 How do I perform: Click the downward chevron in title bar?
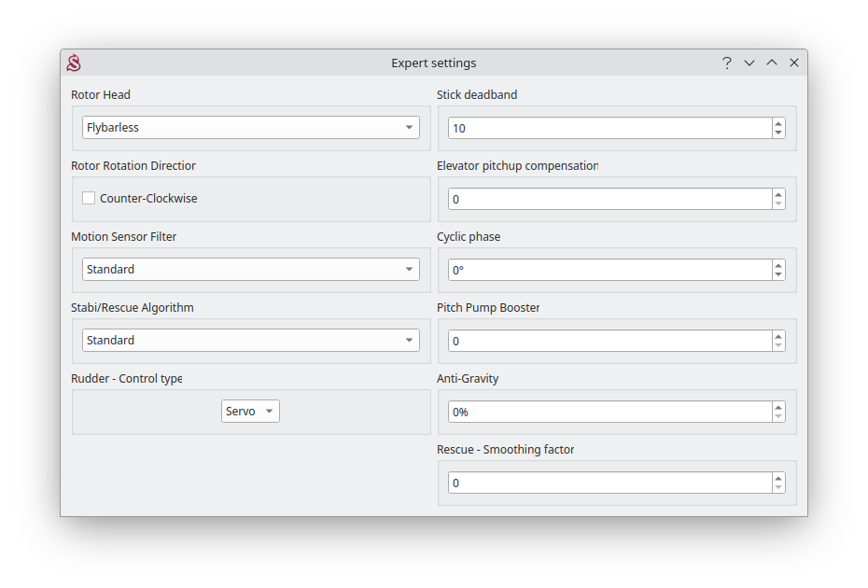coord(749,63)
